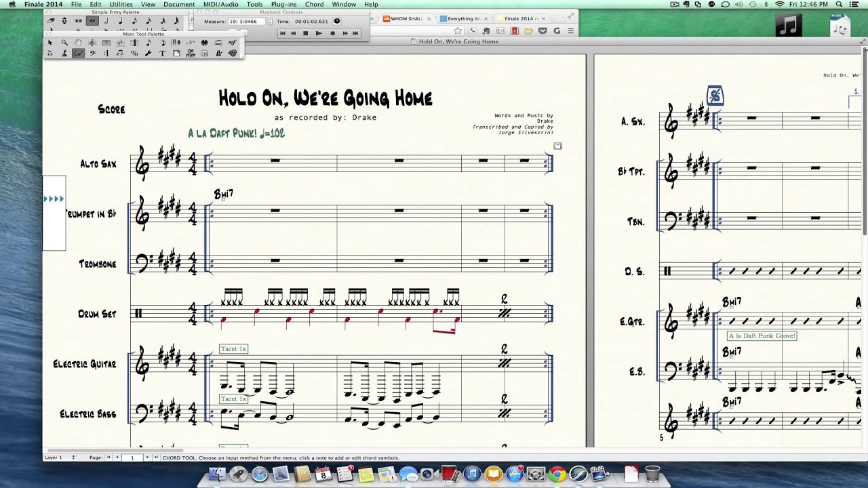Pick the Tuplet tool
The image size is (868, 488).
190,43
